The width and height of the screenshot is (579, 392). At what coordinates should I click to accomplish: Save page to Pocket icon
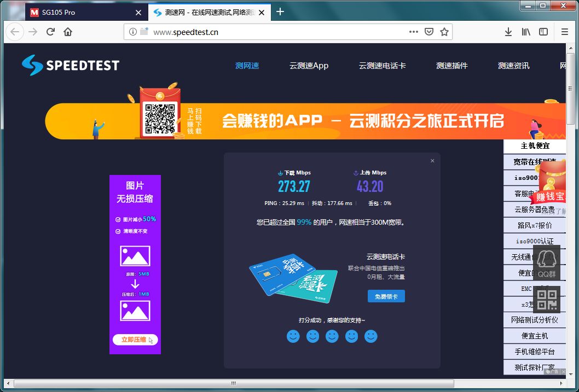click(429, 32)
